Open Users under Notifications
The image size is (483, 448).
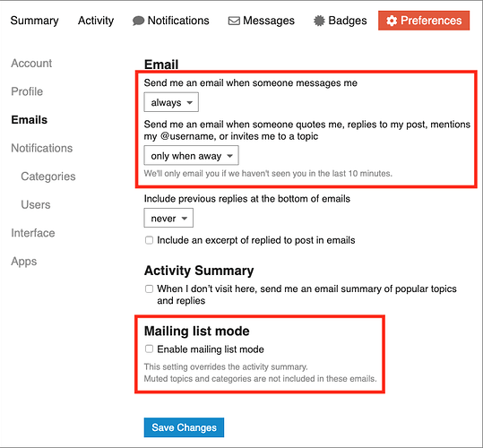coord(36,205)
